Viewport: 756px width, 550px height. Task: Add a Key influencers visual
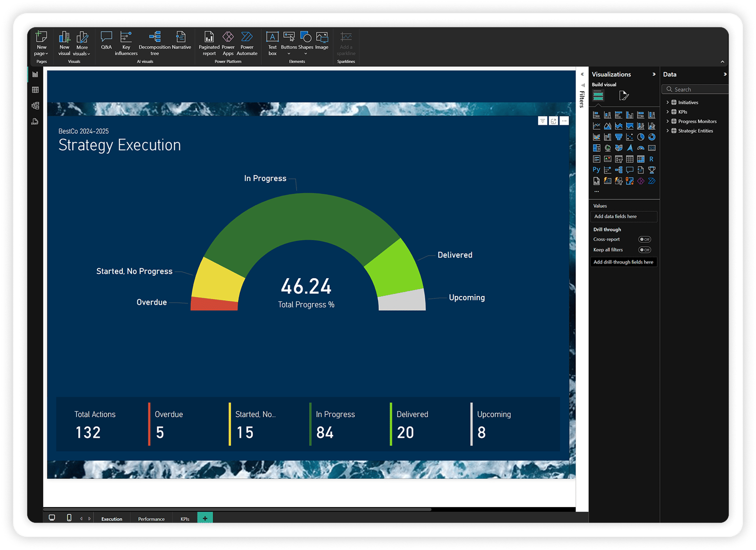(x=126, y=43)
